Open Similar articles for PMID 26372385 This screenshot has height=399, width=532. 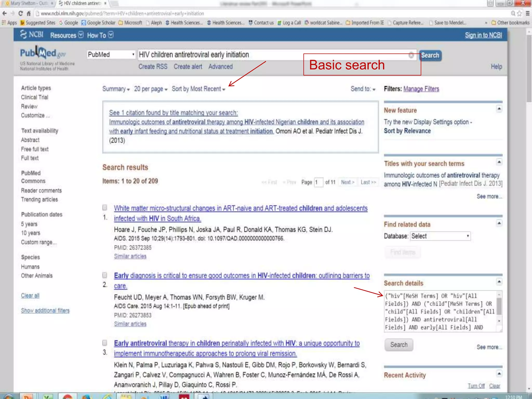pyautogui.click(x=130, y=256)
